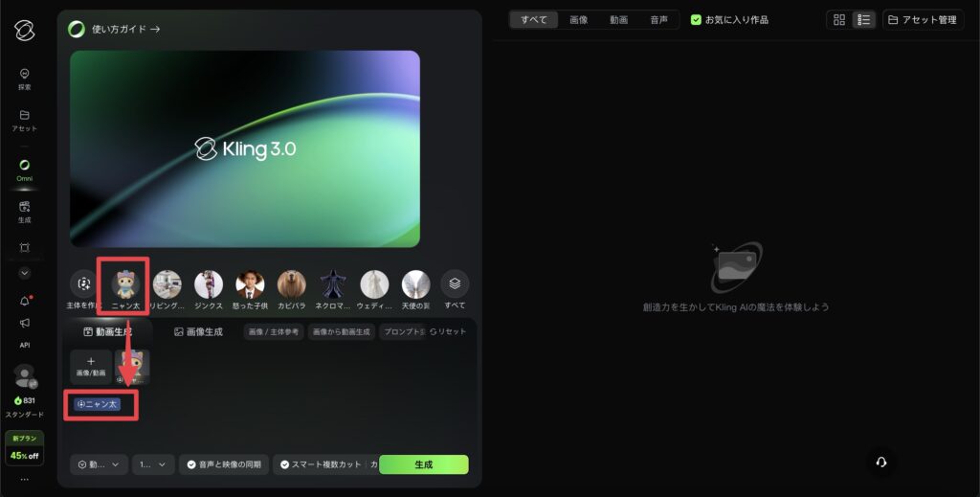Open the video model dropdown at bottom
The width and height of the screenshot is (980, 497).
99,464
